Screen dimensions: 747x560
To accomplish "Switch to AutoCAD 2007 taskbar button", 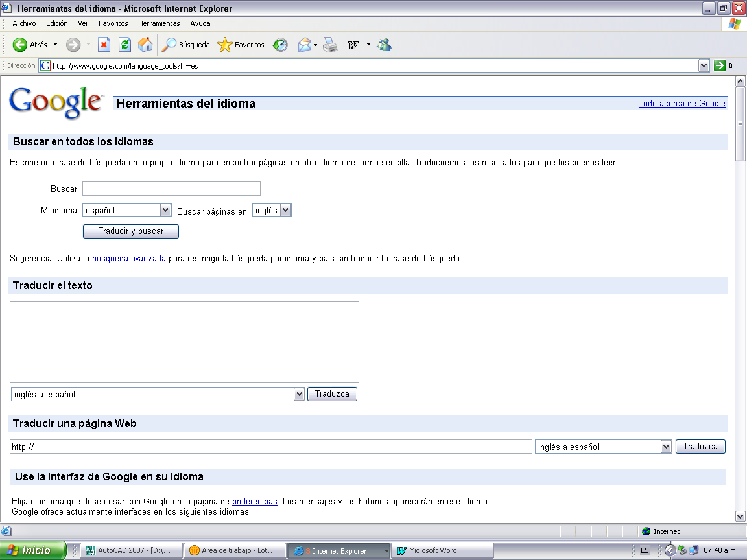I will click(x=132, y=550).
